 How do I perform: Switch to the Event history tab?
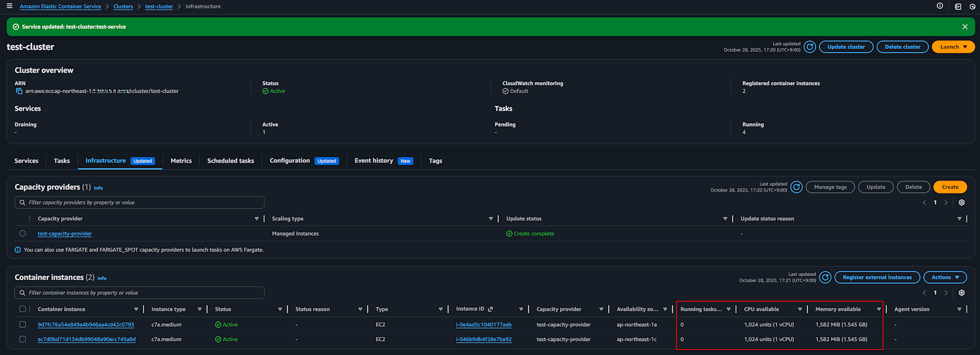point(374,161)
